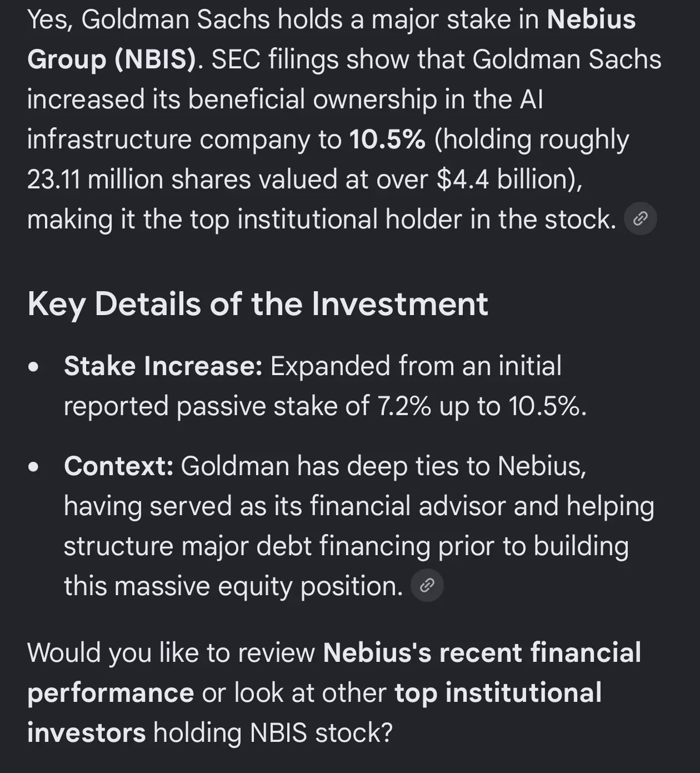Click the 'top institutional holder' phrase
The image size is (700, 773).
tap(311, 220)
